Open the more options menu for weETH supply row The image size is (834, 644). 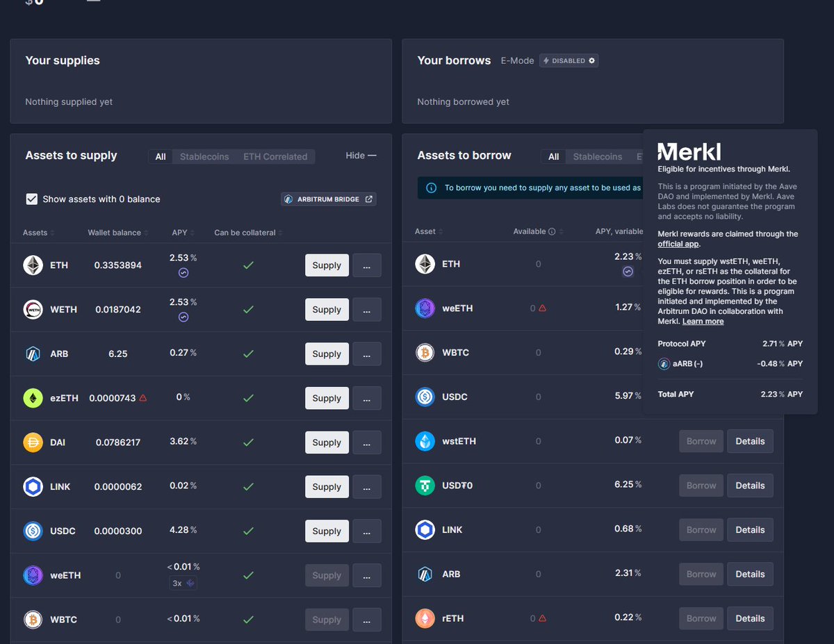point(367,575)
